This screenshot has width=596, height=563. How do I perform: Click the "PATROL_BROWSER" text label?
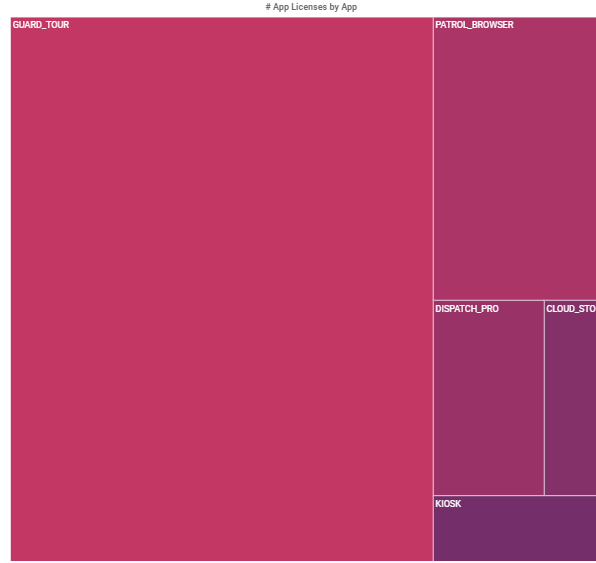pyautogui.click(x=474, y=25)
